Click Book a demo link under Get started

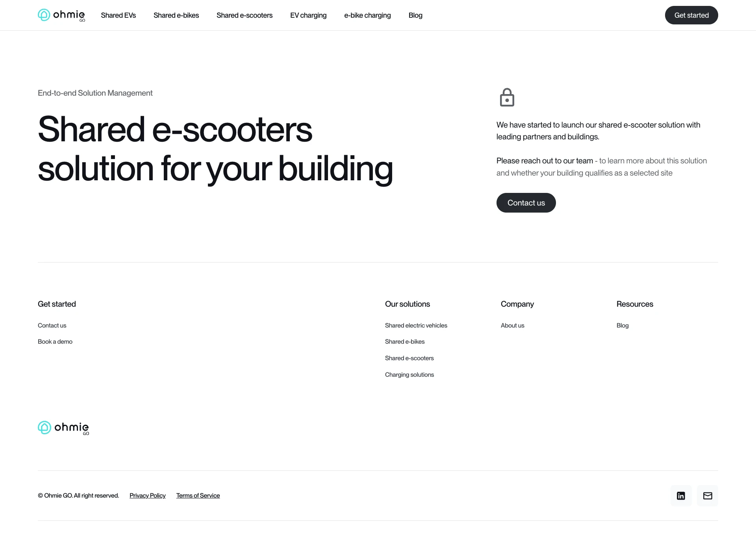pos(54,341)
